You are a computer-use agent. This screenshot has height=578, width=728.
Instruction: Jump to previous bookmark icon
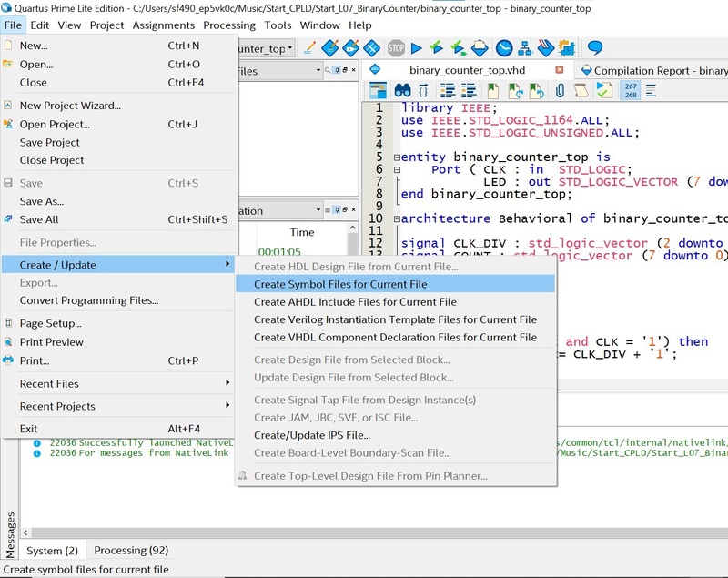point(536,90)
